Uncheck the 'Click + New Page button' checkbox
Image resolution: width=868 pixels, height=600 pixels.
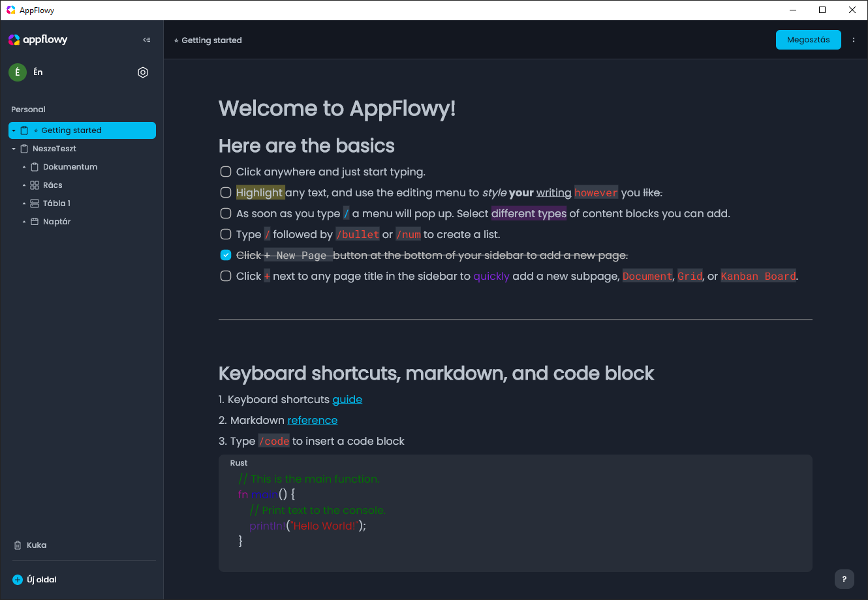226,255
